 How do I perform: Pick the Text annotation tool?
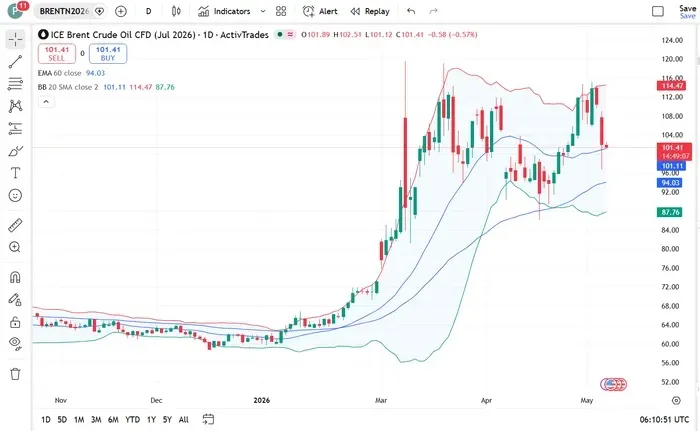coord(15,173)
